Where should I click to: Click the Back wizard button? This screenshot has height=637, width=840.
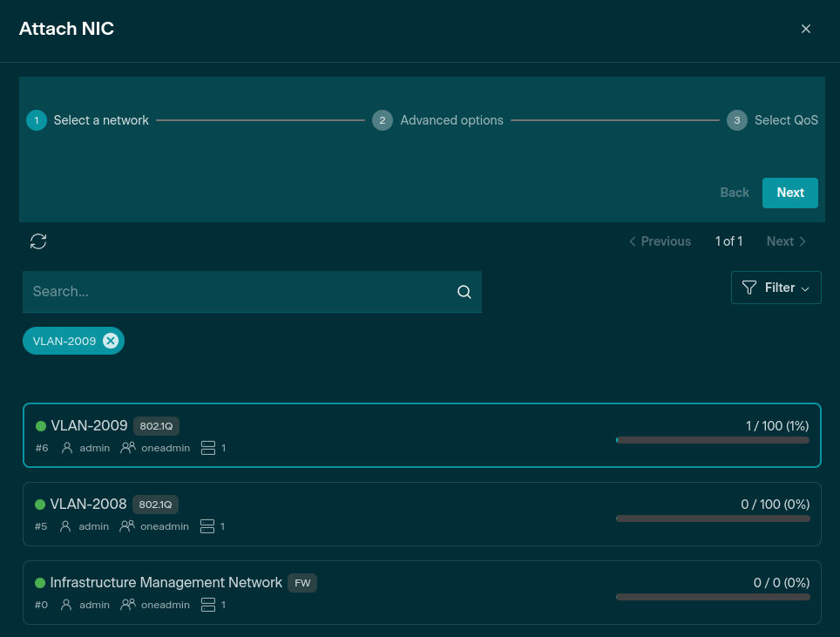pyautogui.click(x=734, y=193)
